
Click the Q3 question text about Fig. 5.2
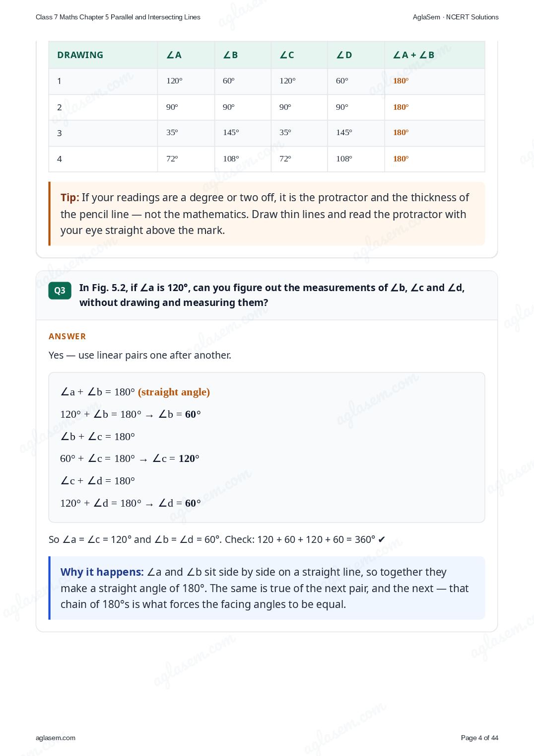(272, 295)
